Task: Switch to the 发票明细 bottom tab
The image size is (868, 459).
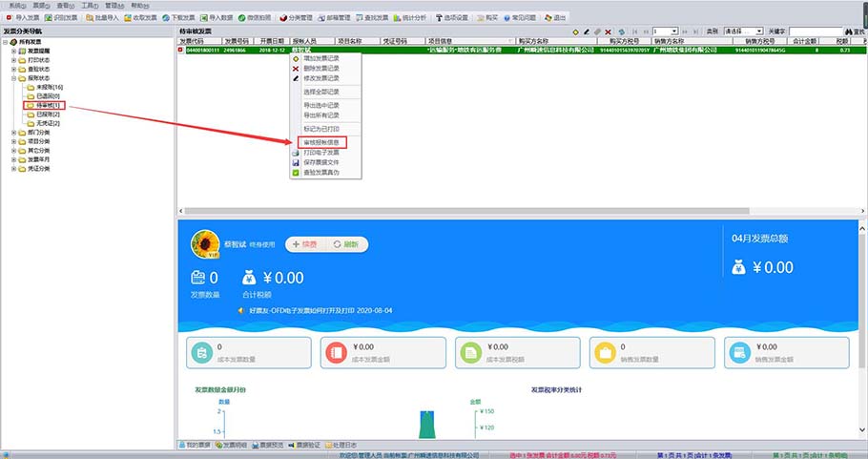Action: pos(232,445)
